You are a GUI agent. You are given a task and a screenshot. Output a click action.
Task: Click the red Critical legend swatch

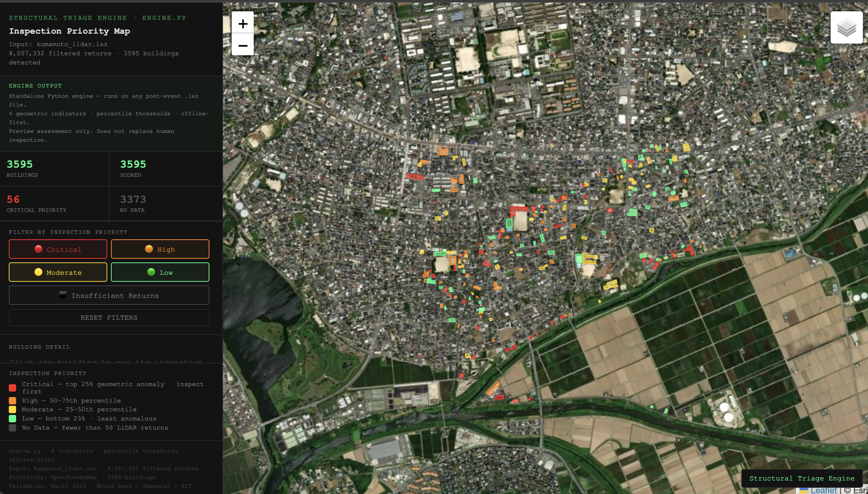tap(12, 388)
